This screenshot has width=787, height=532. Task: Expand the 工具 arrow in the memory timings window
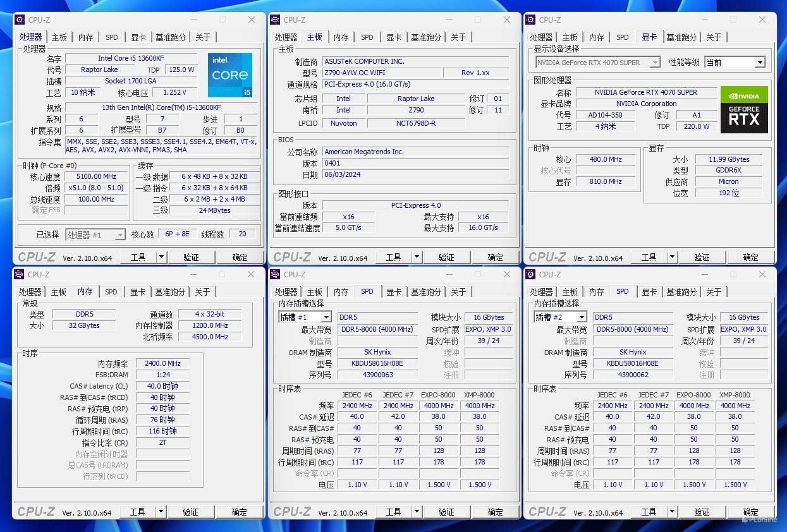coord(161,512)
